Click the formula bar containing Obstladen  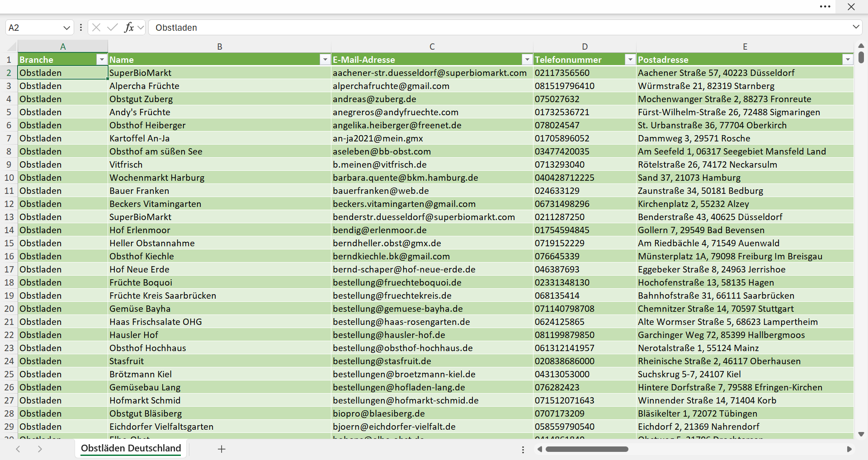pyautogui.click(x=500, y=28)
